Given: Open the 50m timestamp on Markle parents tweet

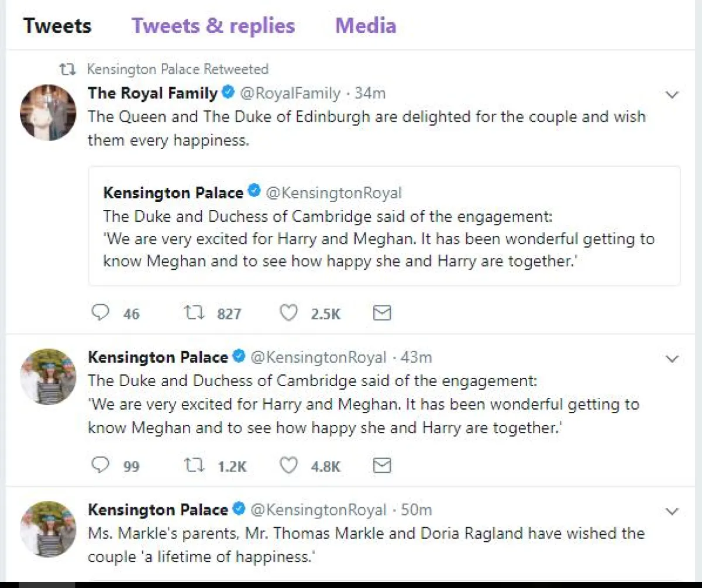Looking at the screenshot, I should coord(416,510).
